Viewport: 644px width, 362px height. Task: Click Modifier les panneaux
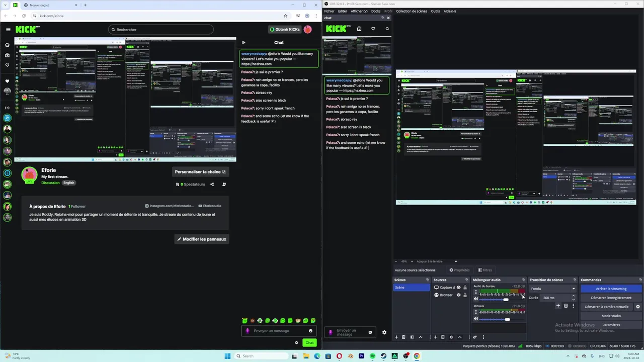(202, 239)
